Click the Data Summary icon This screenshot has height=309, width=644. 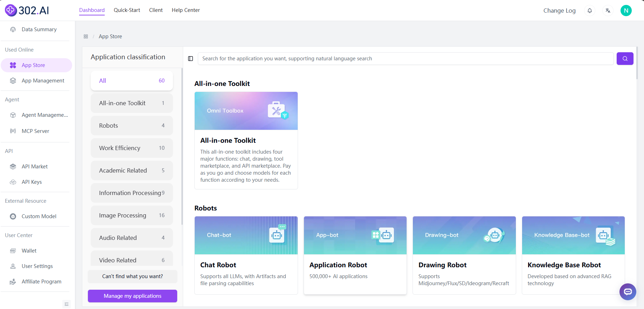point(13,29)
